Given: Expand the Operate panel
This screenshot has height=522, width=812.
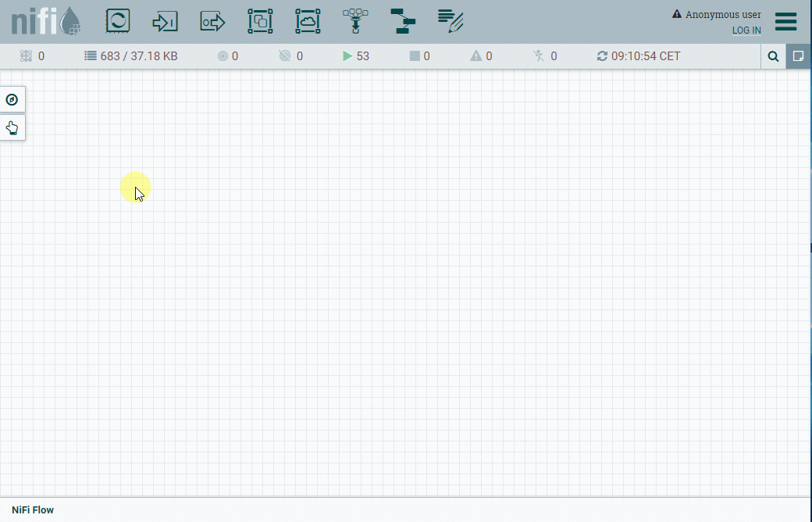Looking at the screenshot, I should pos(12,127).
